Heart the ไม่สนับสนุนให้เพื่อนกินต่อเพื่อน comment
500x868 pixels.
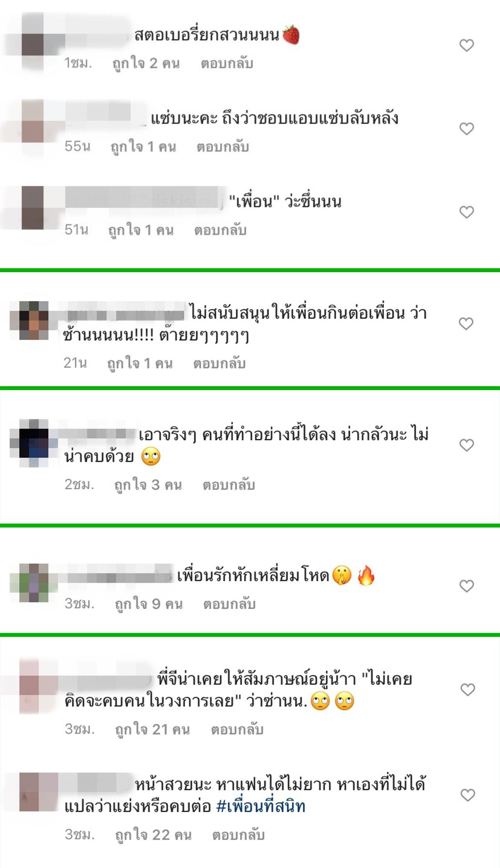[466, 323]
